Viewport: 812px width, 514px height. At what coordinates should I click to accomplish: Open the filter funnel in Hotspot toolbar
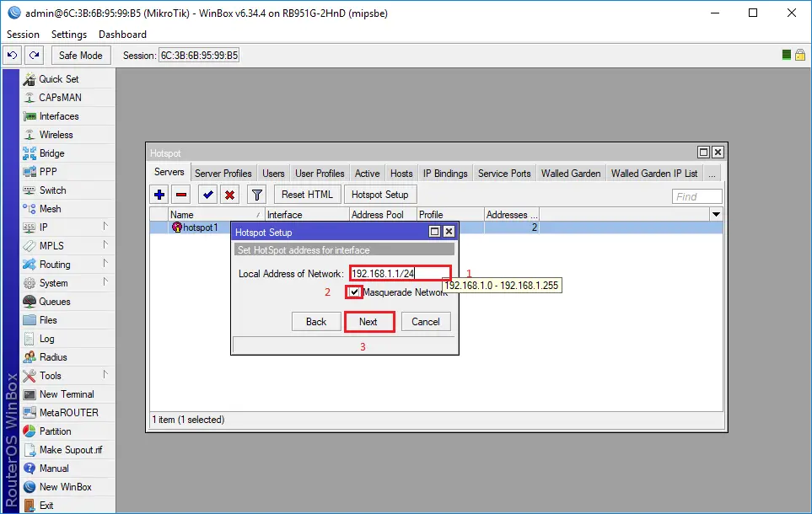coord(257,195)
